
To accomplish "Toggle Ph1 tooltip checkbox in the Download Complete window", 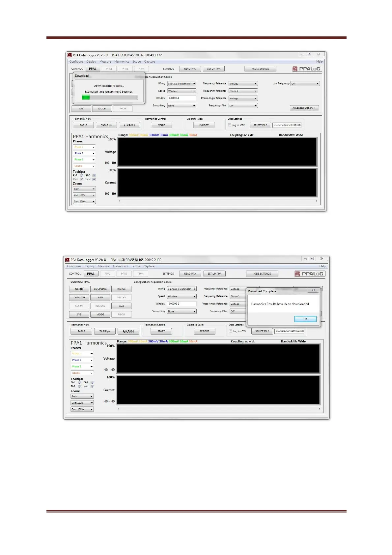I will pos(79,383).
